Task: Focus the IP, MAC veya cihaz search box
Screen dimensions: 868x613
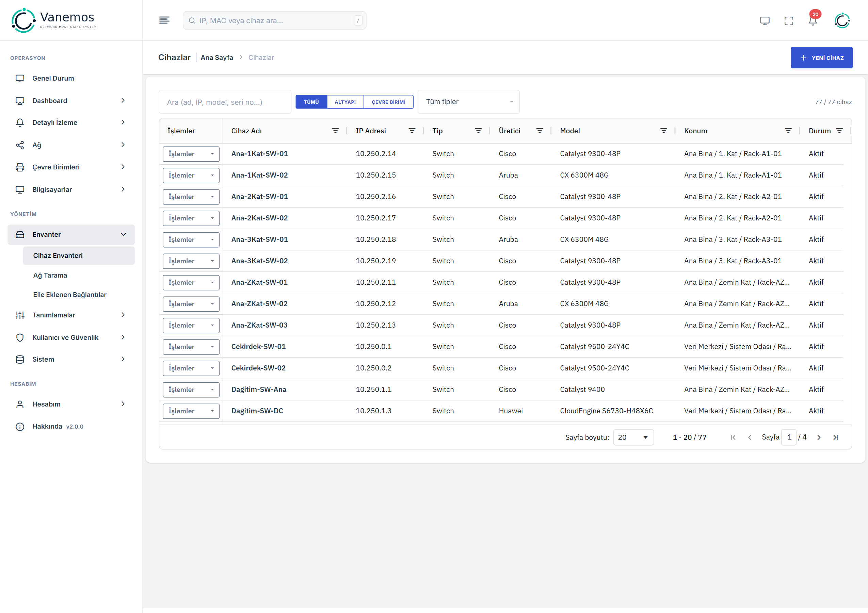Action: click(x=274, y=20)
